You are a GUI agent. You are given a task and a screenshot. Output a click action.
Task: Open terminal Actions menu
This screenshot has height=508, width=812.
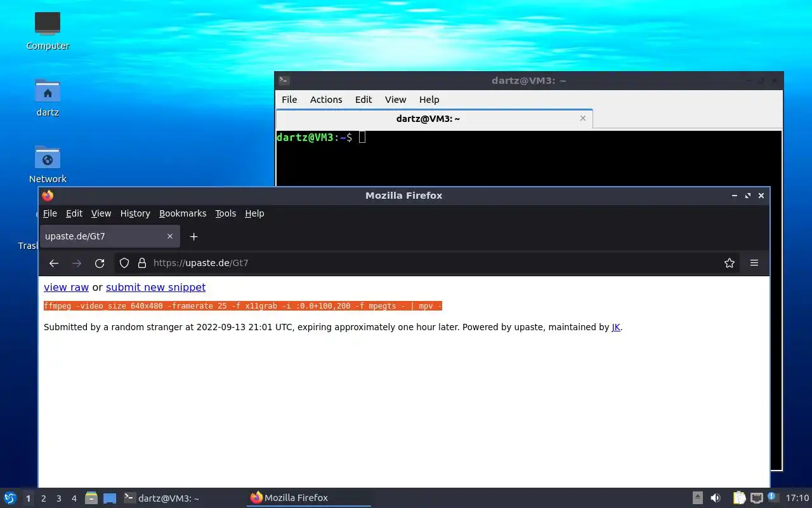[x=326, y=100]
